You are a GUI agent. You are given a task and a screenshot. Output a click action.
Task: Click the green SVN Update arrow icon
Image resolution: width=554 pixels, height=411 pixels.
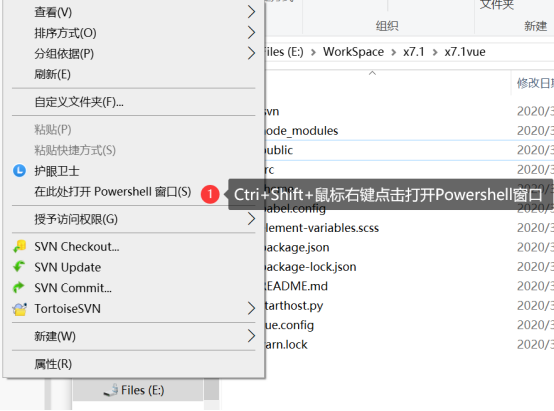point(19,267)
